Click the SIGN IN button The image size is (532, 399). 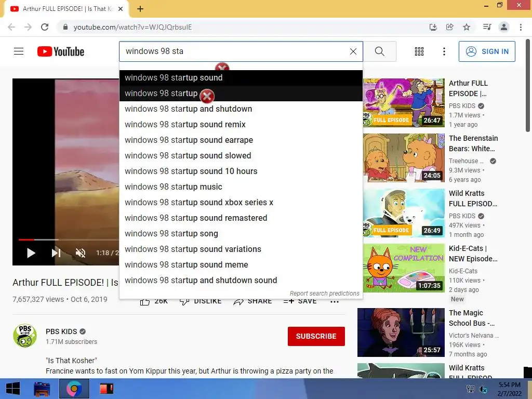tap(486, 51)
